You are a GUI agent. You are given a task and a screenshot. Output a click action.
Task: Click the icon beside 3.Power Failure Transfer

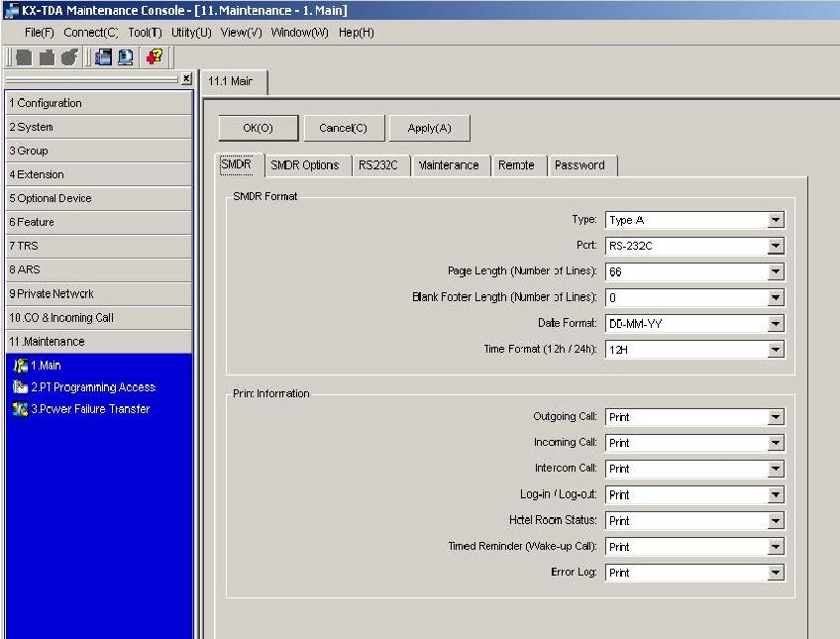click(x=21, y=409)
